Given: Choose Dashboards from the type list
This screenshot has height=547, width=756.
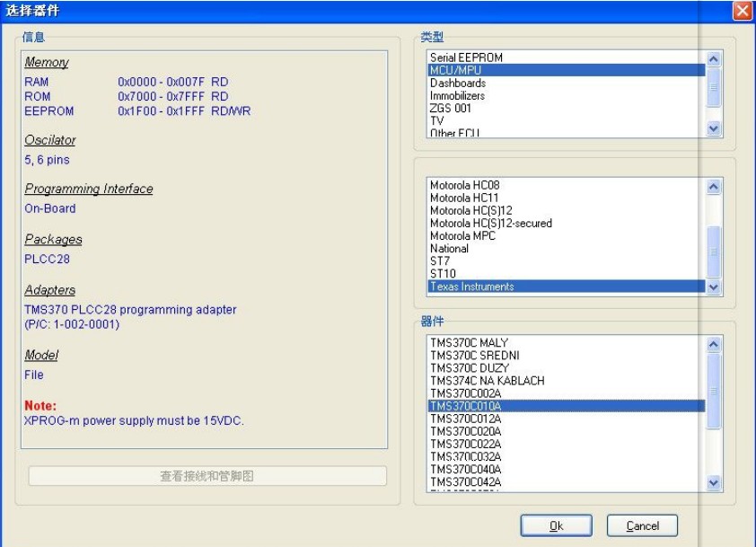Looking at the screenshot, I should pyautogui.click(x=566, y=83).
